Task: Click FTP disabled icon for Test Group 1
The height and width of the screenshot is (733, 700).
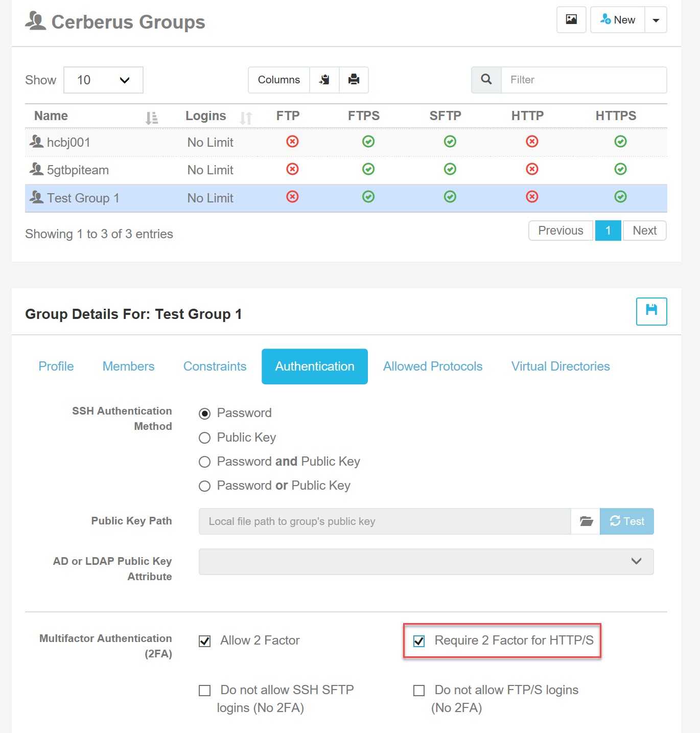Action: tap(292, 196)
